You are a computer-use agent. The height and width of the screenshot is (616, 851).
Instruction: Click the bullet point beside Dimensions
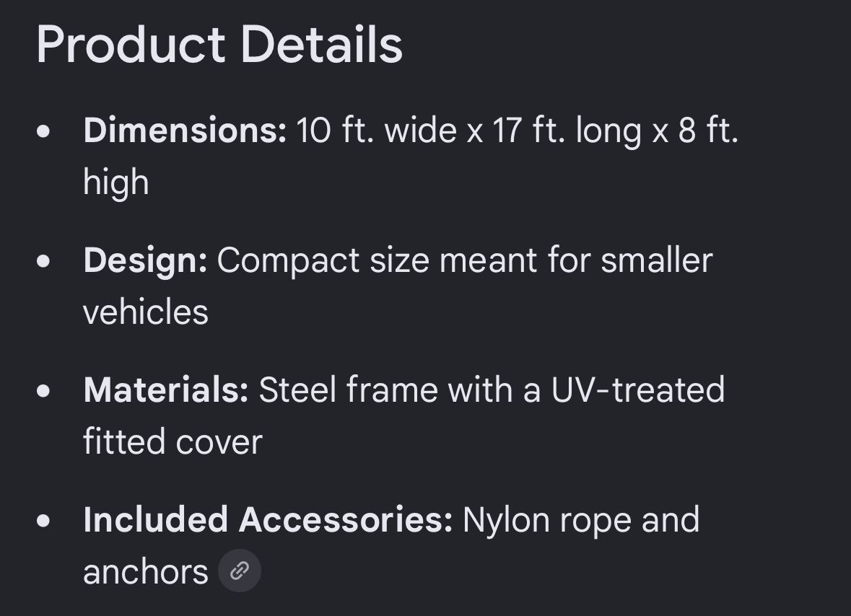pos(43,131)
